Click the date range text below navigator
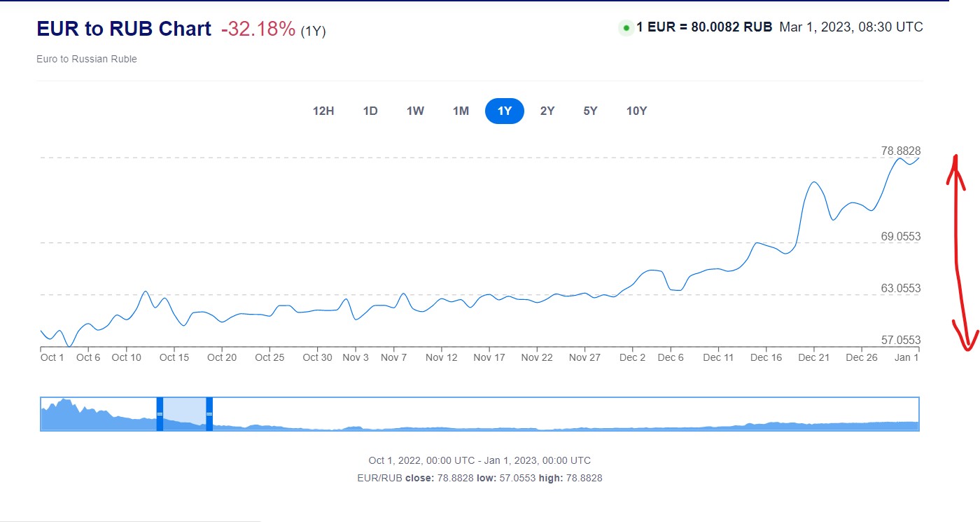The width and height of the screenshot is (980, 522). pyautogui.click(x=479, y=460)
